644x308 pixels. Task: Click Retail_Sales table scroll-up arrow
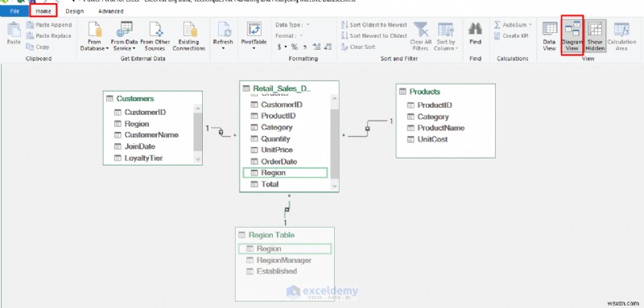pyautogui.click(x=334, y=99)
